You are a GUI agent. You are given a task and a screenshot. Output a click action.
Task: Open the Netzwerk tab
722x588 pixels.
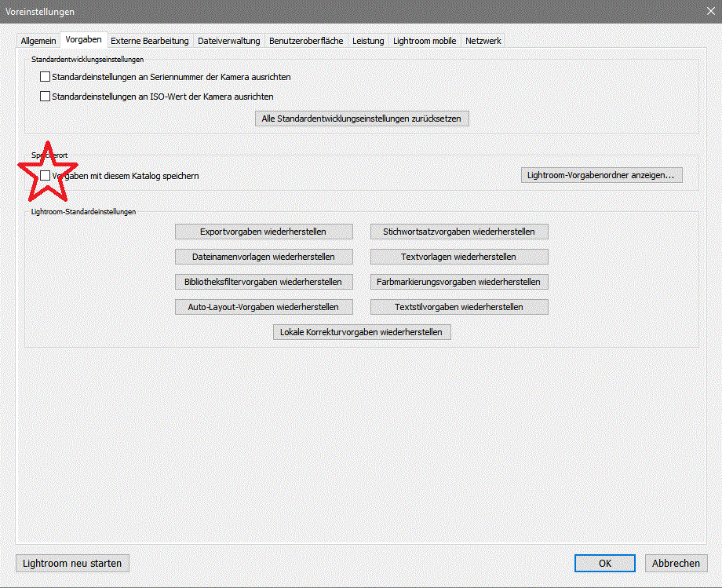pyautogui.click(x=483, y=41)
